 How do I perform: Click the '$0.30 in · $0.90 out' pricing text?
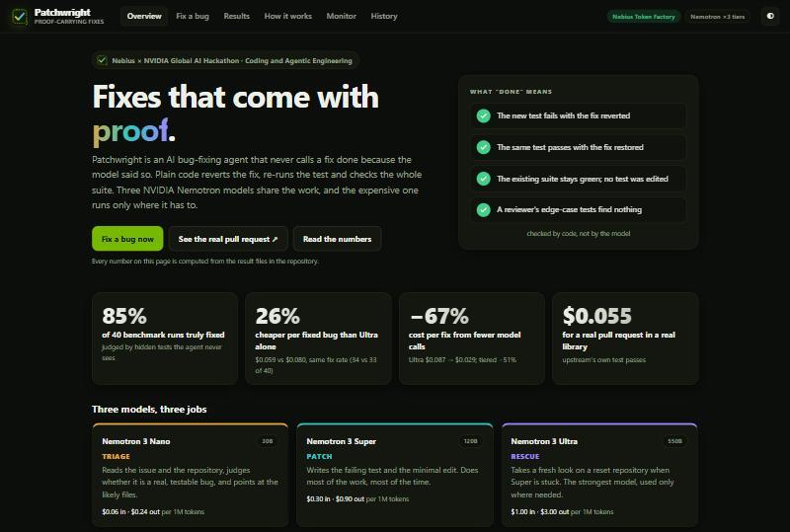[335, 499]
